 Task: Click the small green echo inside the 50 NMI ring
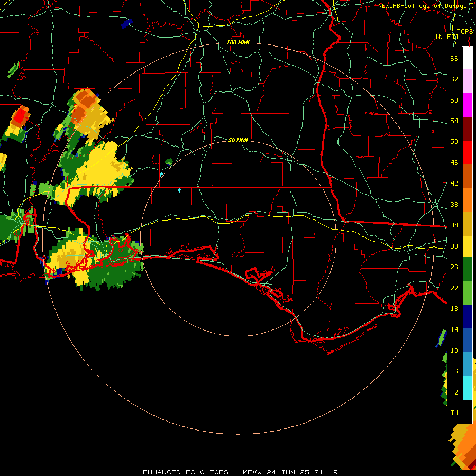(169, 161)
